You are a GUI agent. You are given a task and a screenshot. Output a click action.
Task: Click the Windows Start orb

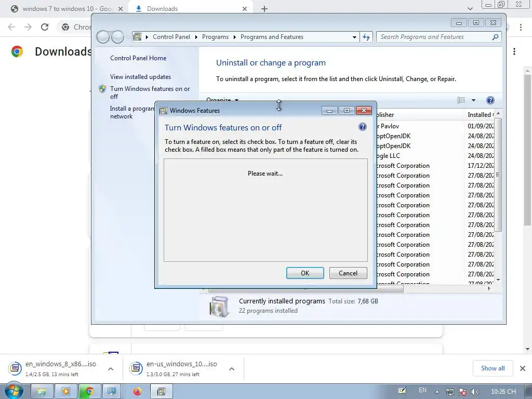coord(14,391)
